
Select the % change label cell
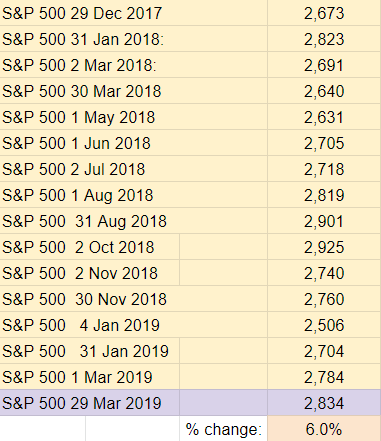(223, 429)
